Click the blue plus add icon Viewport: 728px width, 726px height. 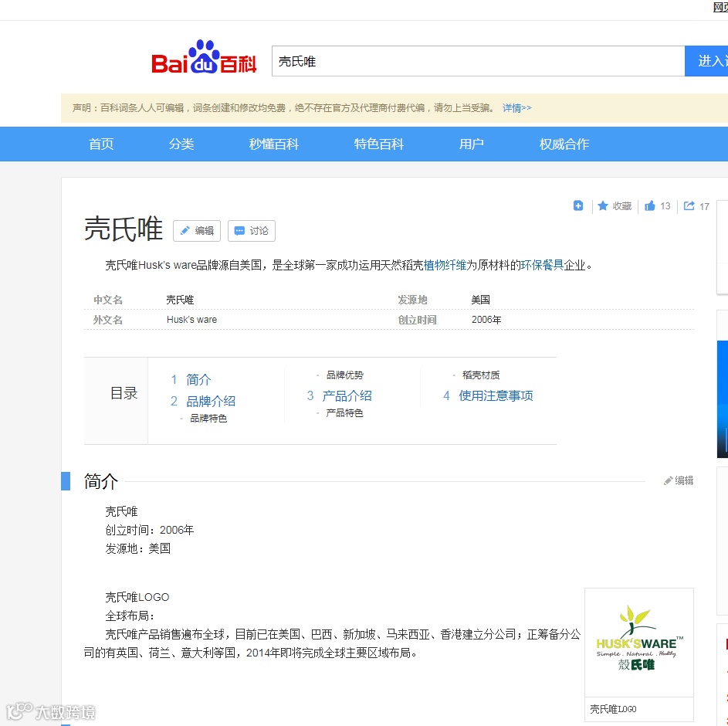[x=578, y=205]
